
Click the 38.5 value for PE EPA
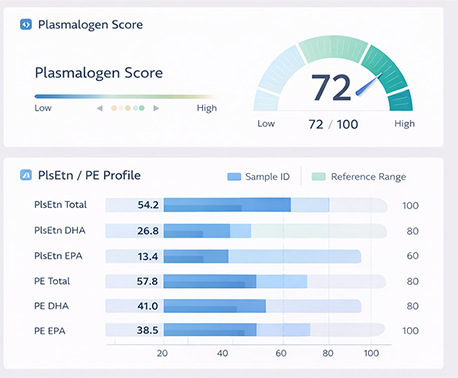147,330
